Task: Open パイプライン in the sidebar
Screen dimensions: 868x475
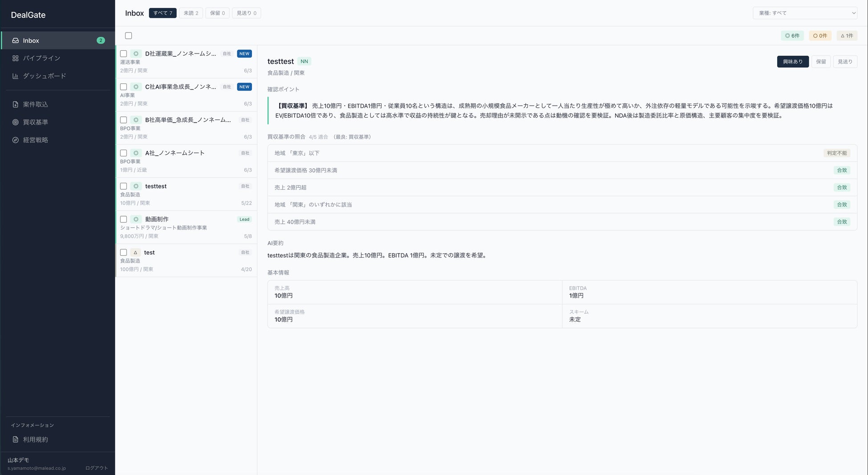Action: point(58,58)
